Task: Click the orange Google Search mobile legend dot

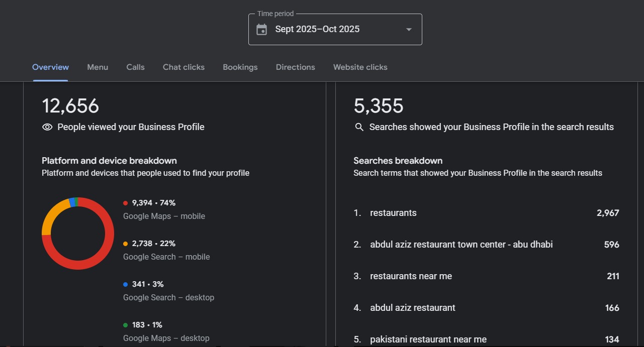Action: pos(125,244)
